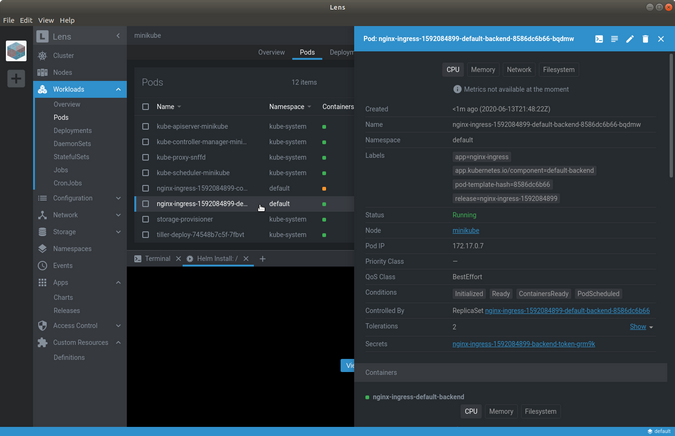Open the Edit menu
Viewport: 675px width, 436px height.
[x=26, y=20]
